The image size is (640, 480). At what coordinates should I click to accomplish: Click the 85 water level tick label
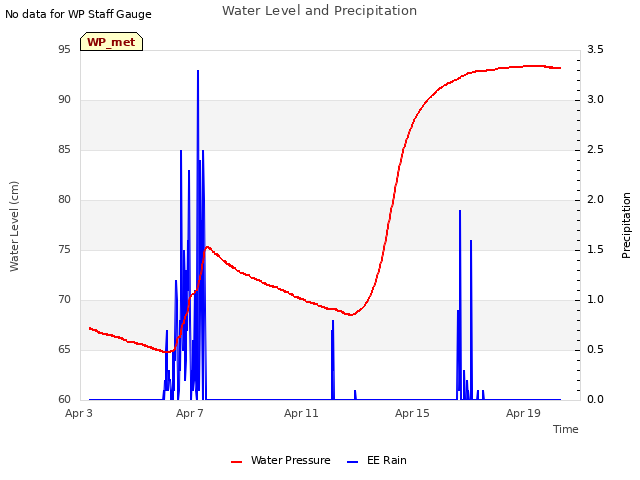pos(64,150)
